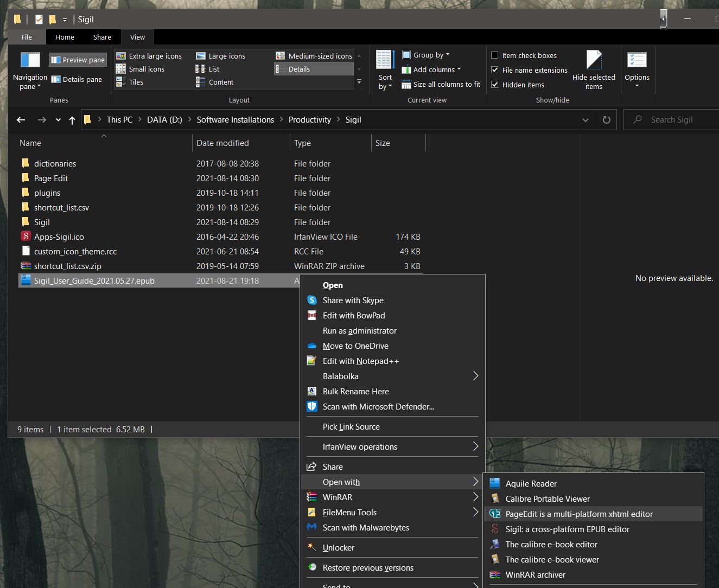Viewport: 719px width, 588px height.
Task: Open the Apps-Sigil.ico file
Action: [59, 237]
